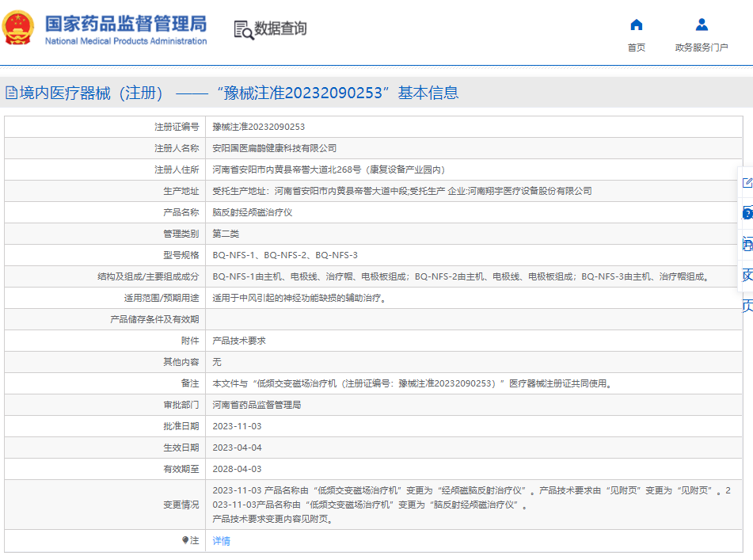The width and height of the screenshot is (753, 560).
Task: Select value 豫械注准20232090253 in 注册证编号 row
Action: pos(258,127)
